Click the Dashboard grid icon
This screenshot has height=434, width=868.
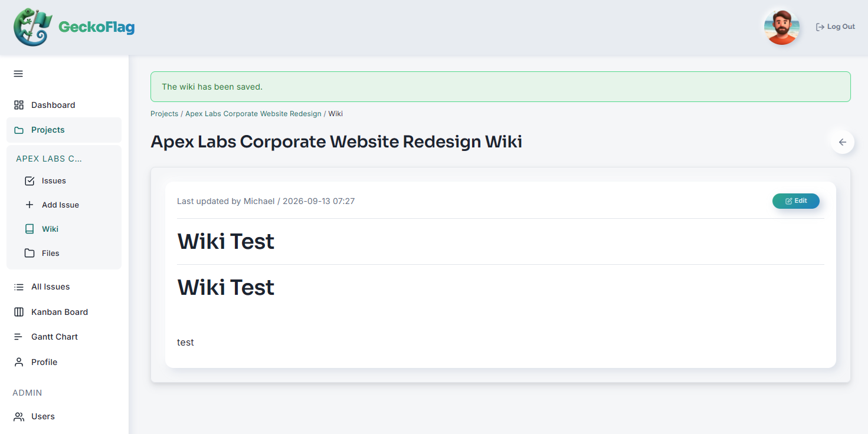19,105
